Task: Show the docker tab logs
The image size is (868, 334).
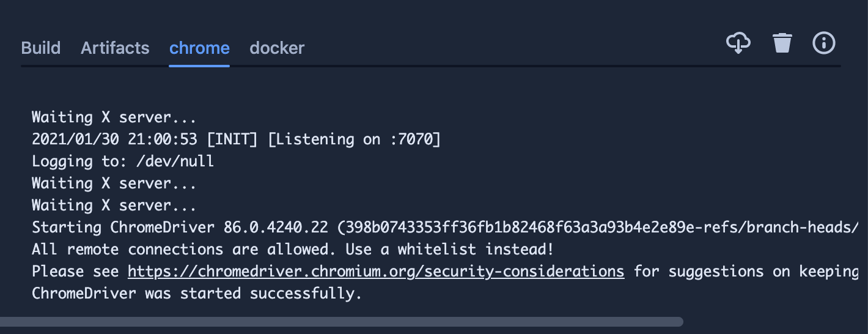Action: 277,48
